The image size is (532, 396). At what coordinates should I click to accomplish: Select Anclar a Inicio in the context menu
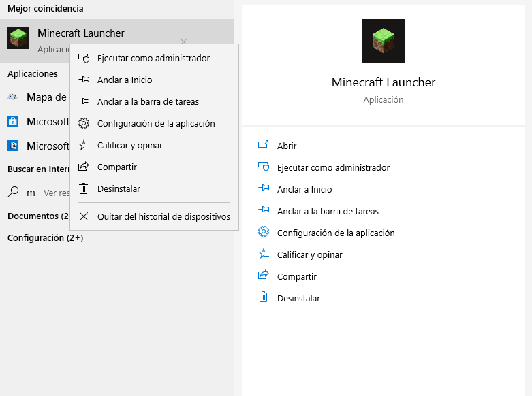coord(154,80)
